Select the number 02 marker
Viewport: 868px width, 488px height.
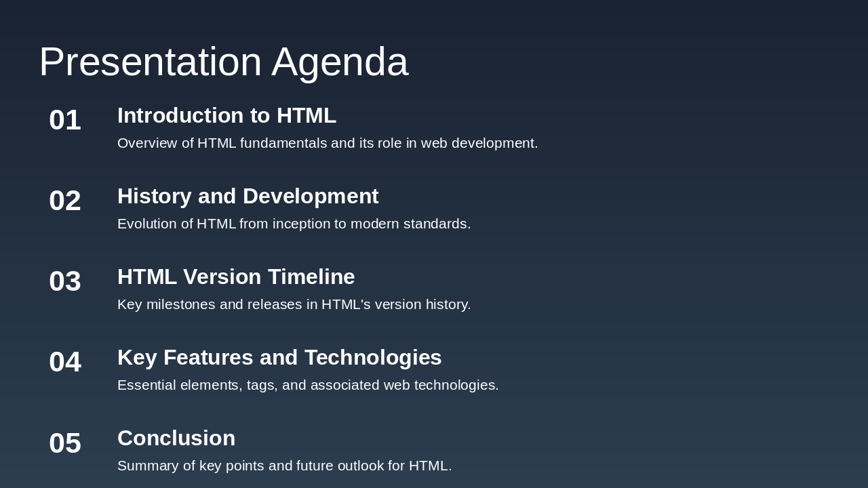[64, 201]
